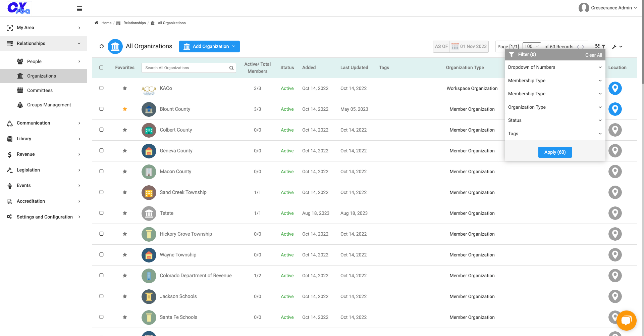Click the Colorado Department of Revenue name
Image resolution: width=644 pixels, height=336 pixels.
coord(196,276)
